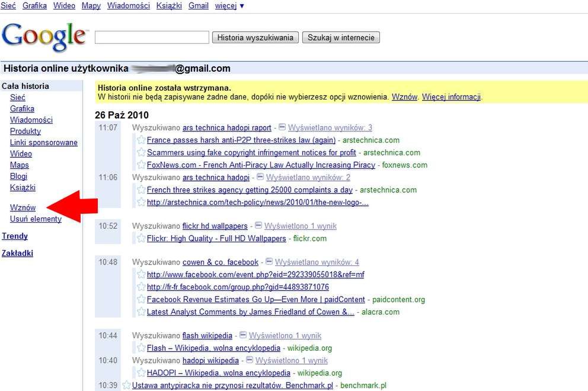
Task: Click the Szukaj w internecie button
Action: (x=341, y=37)
